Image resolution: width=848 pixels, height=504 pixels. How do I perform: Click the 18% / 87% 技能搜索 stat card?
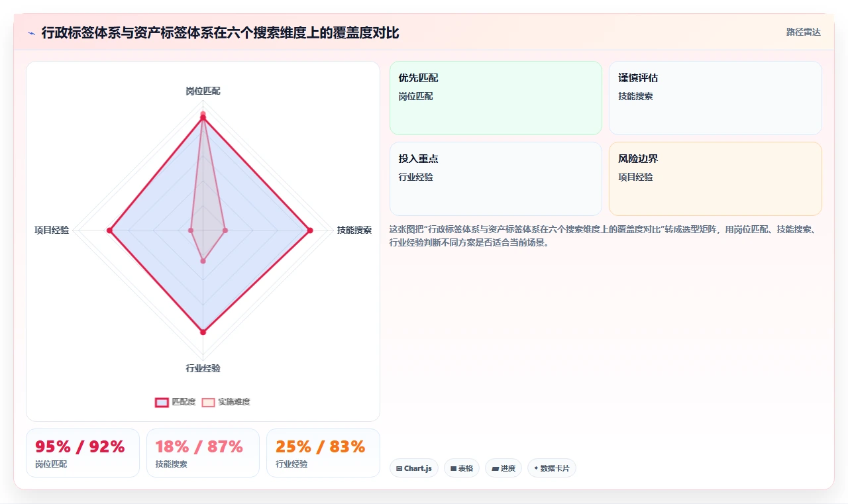point(203,453)
